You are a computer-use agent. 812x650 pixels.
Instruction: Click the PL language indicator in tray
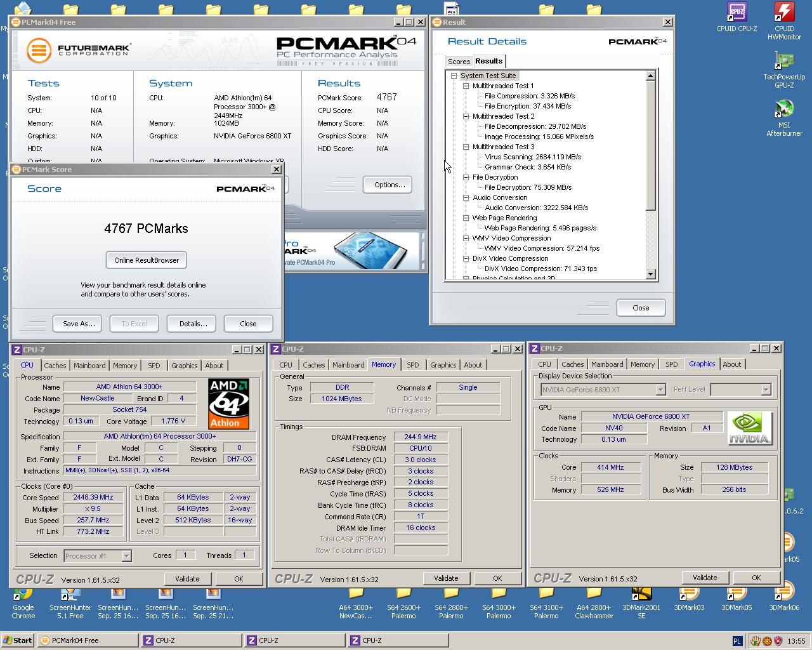(x=738, y=641)
